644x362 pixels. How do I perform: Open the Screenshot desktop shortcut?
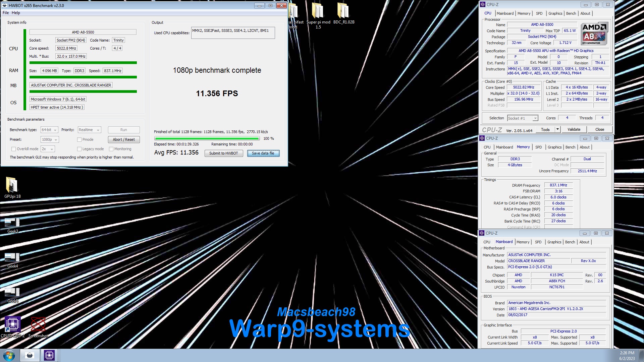click(38, 327)
